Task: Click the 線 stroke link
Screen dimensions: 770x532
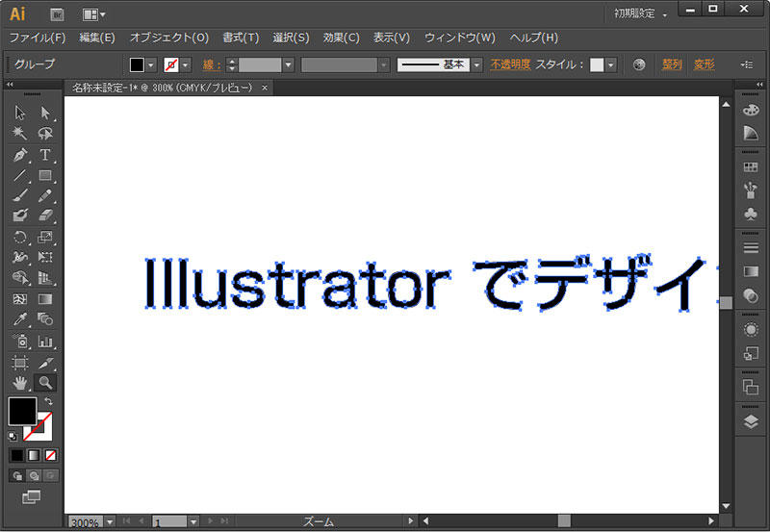Action: point(212,64)
